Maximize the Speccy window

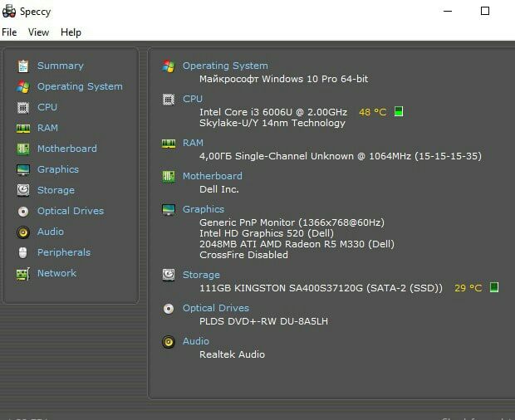485,11
